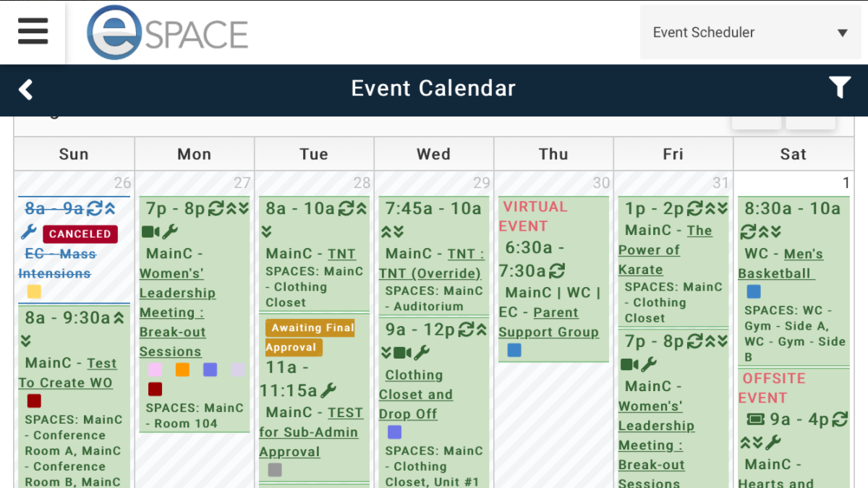Expand Sunday 8a - 9:30a event double chevron
868x488 pixels.
(x=25, y=341)
